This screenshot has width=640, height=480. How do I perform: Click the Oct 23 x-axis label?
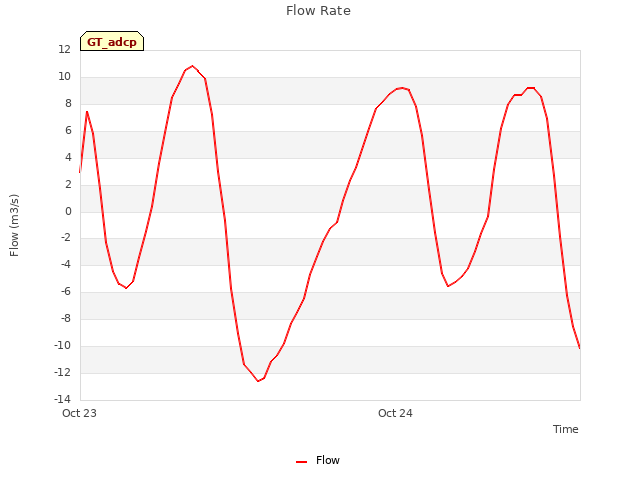(79, 413)
